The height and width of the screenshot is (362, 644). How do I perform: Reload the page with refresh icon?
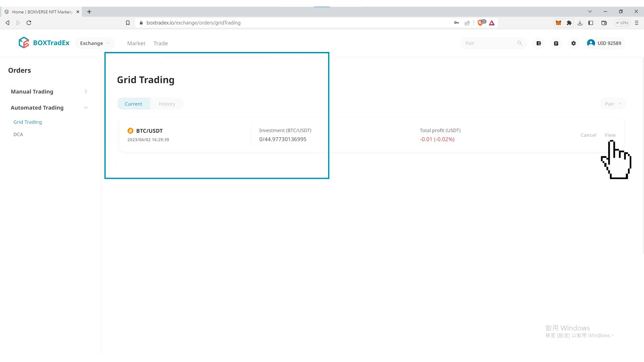29,23
